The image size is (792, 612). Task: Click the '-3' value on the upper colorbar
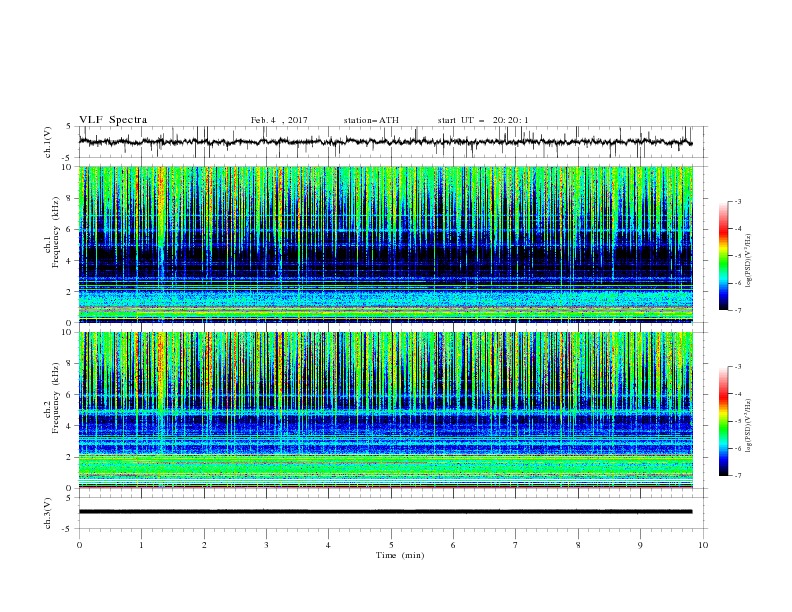pos(738,201)
